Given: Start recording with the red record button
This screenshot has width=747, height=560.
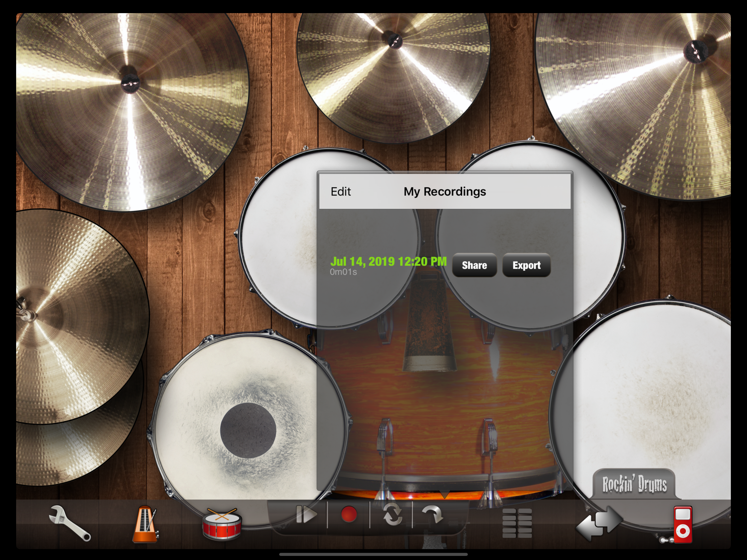Looking at the screenshot, I should 349,514.
